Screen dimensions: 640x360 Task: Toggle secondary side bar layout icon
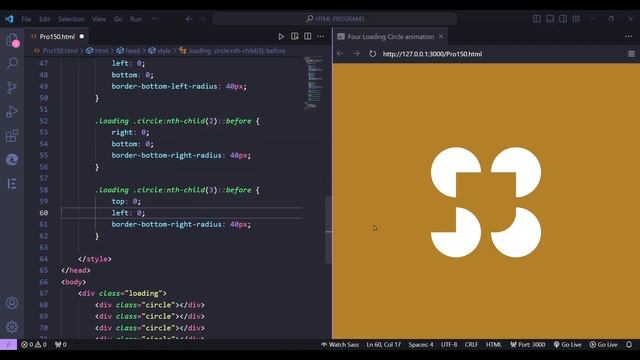563,19
